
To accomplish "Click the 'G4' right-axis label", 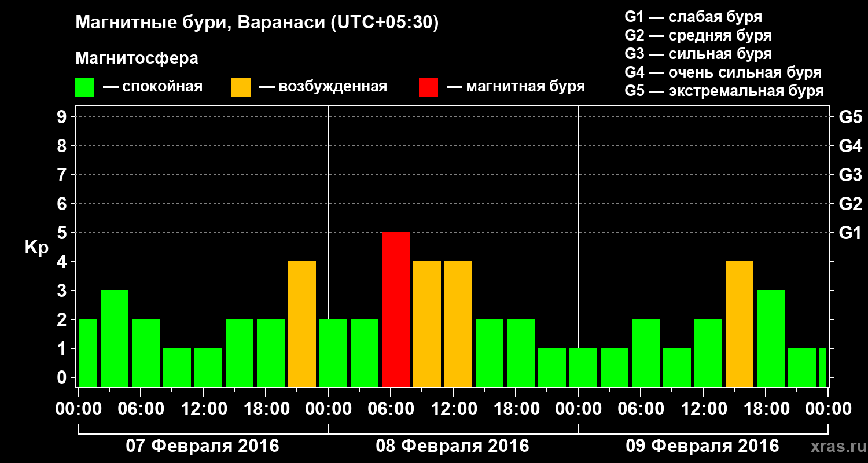I will coord(850,146).
